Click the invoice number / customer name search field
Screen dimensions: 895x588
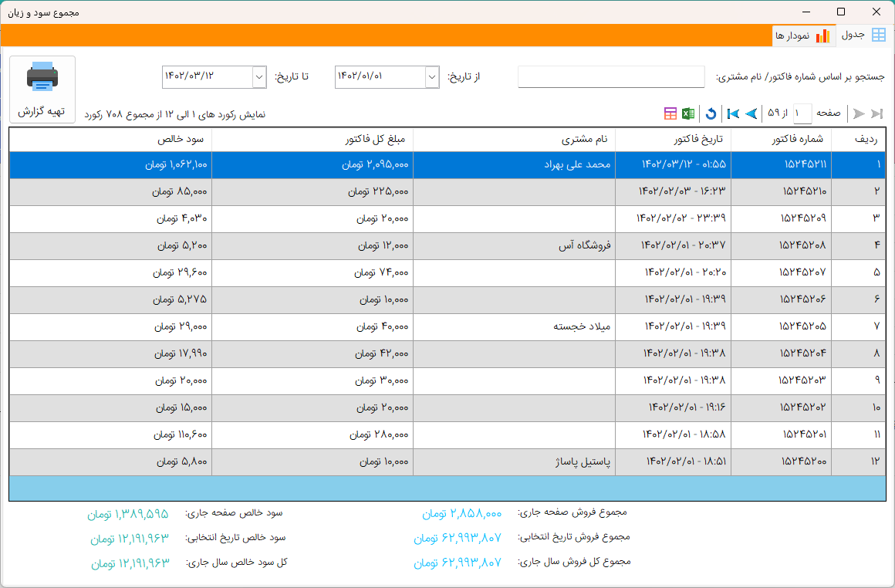(611, 77)
